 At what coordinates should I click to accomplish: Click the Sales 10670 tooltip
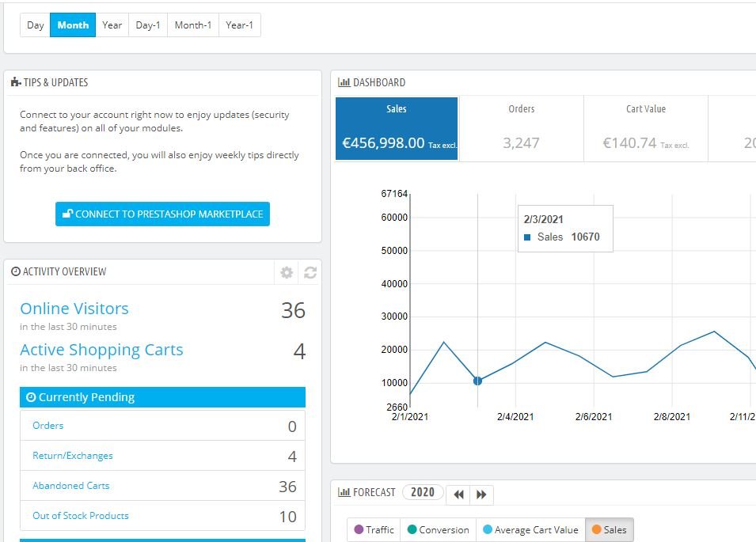point(565,229)
